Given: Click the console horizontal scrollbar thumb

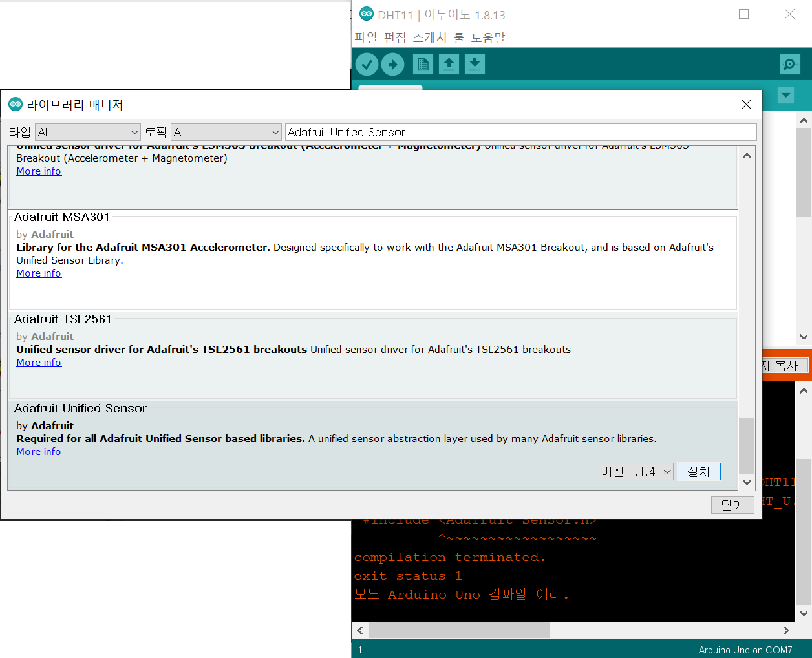Looking at the screenshot, I should (x=459, y=630).
